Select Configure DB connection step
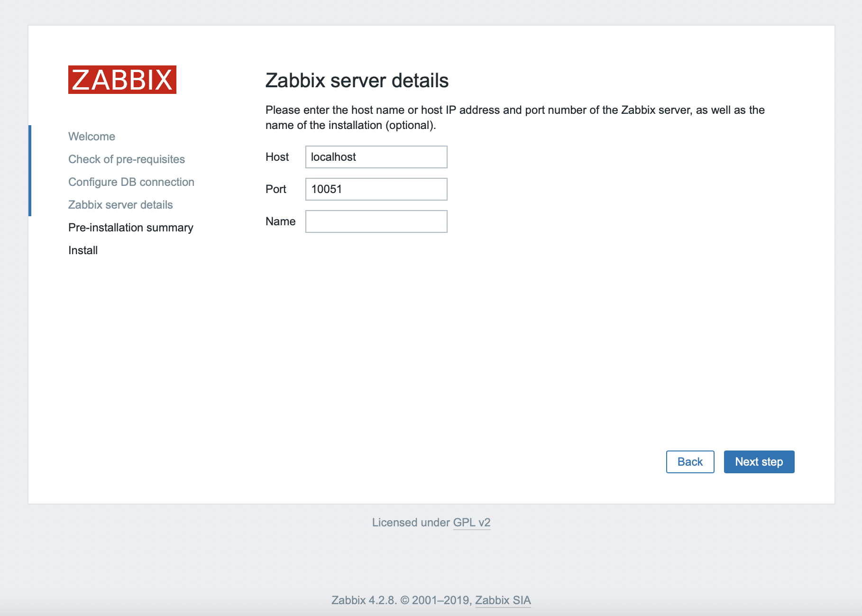The image size is (862, 616). click(x=131, y=182)
